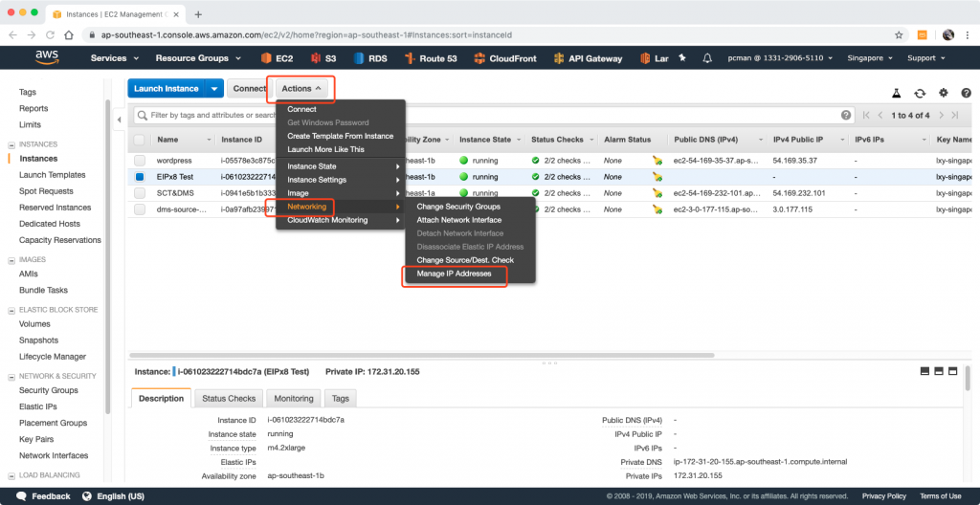Go to the previous page of instances
Image resolution: width=980 pixels, height=505 pixels.
(880, 115)
